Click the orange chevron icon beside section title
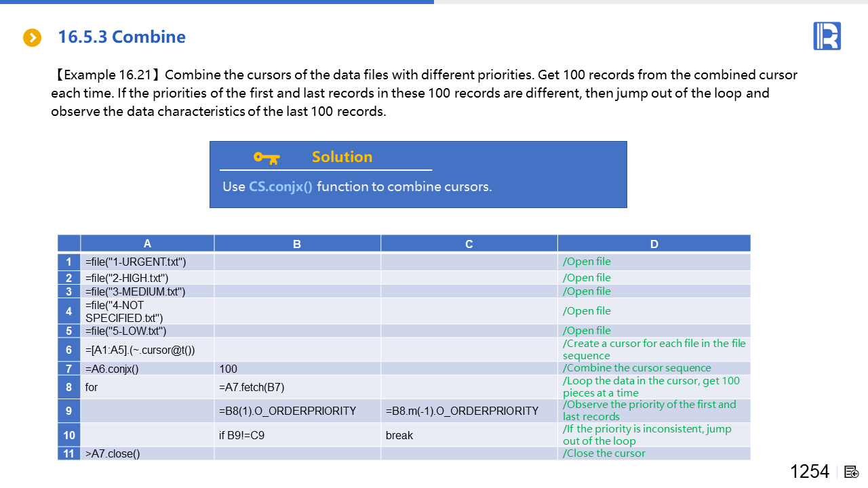 32,38
